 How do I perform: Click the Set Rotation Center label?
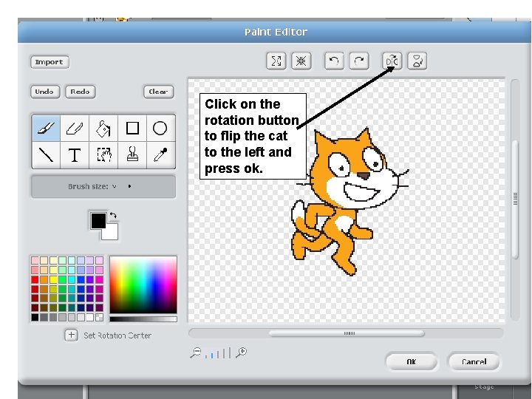(x=117, y=335)
